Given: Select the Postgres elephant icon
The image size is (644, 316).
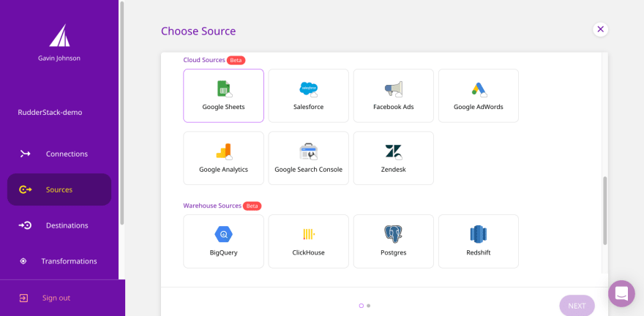Looking at the screenshot, I should pyautogui.click(x=394, y=234).
